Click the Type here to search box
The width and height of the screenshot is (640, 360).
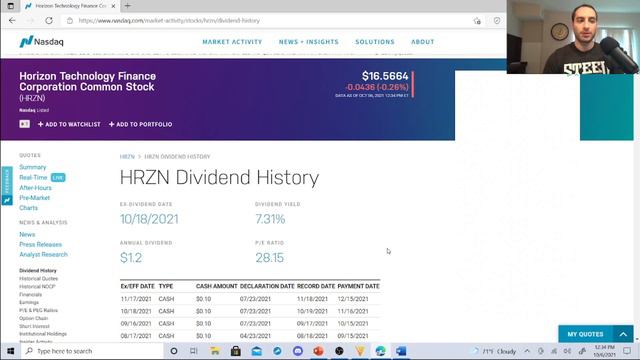click(92, 351)
